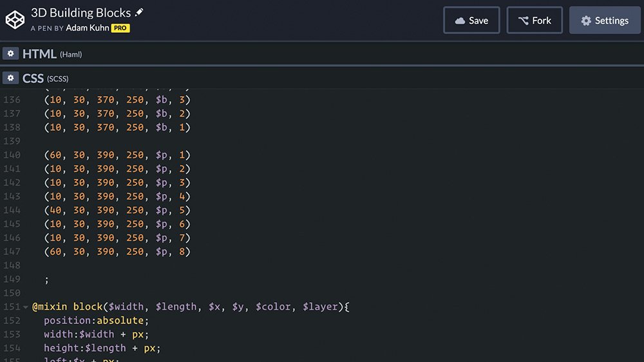
Task: Fork this pen
Action: 535,20
